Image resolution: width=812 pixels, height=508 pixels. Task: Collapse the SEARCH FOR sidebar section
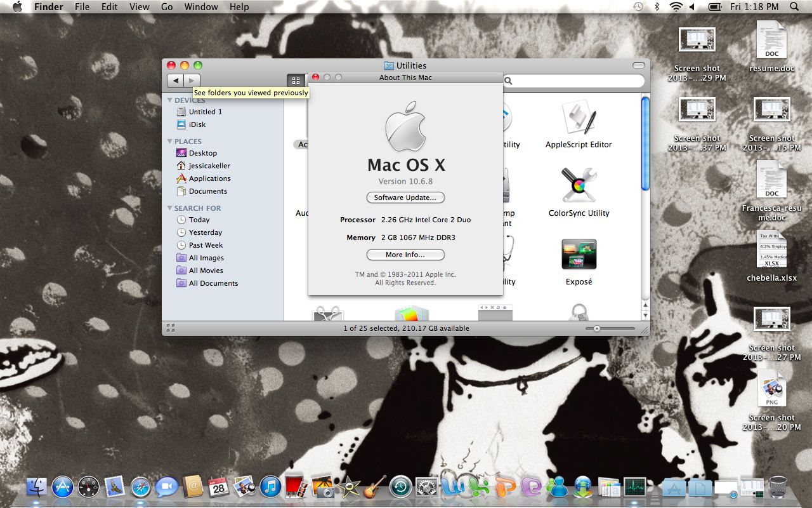pos(170,208)
